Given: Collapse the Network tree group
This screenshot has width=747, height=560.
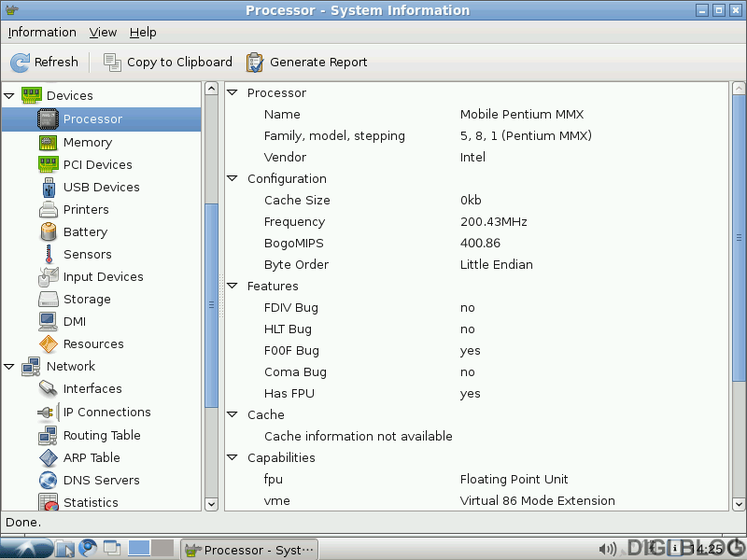Looking at the screenshot, I should point(9,367).
